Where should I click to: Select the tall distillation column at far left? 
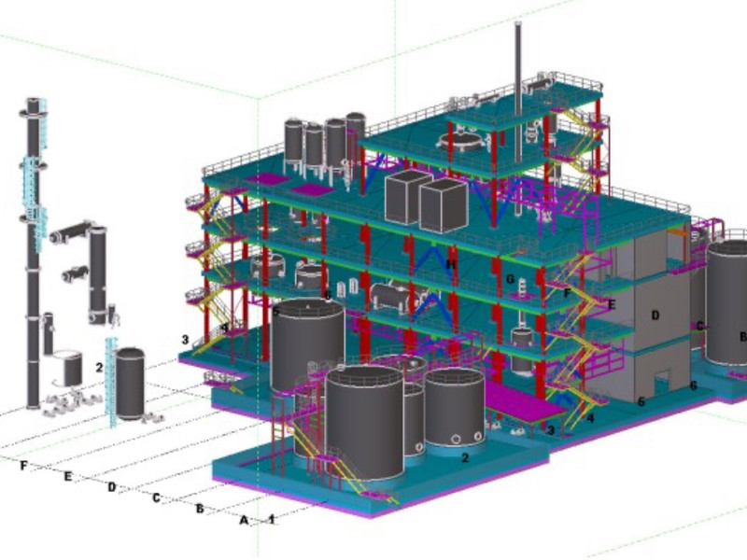tap(33, 252)
